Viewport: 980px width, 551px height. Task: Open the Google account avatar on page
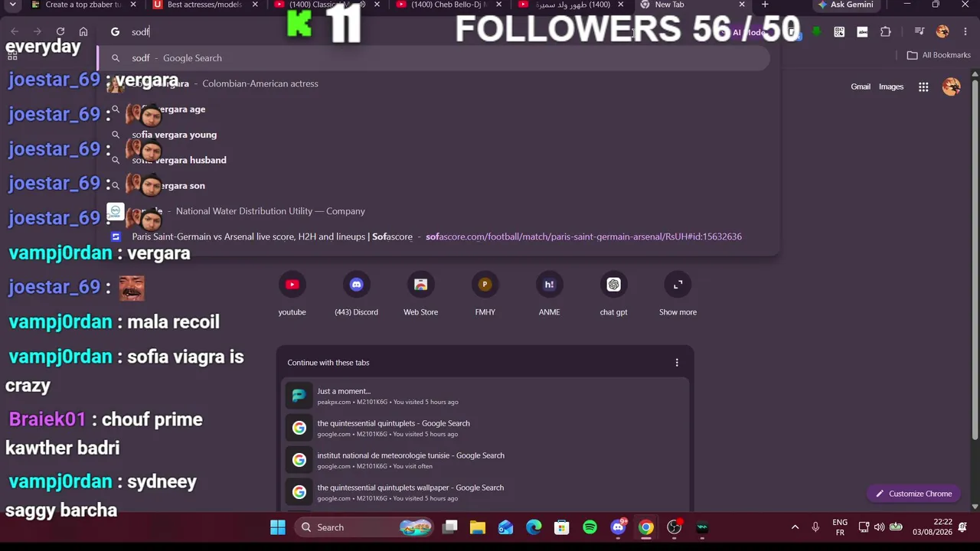click(952, 87)
